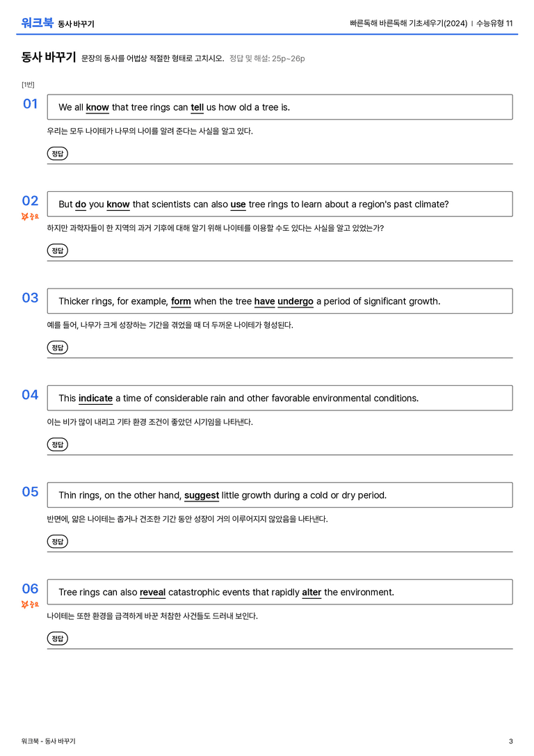Select the underlined 'have undergo' in sentence 03

point(284,301)
